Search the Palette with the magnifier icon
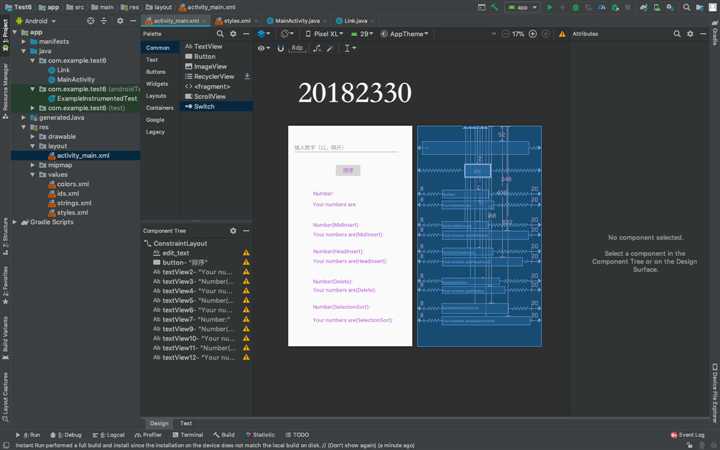720x450 pixels. pos(220,34)
